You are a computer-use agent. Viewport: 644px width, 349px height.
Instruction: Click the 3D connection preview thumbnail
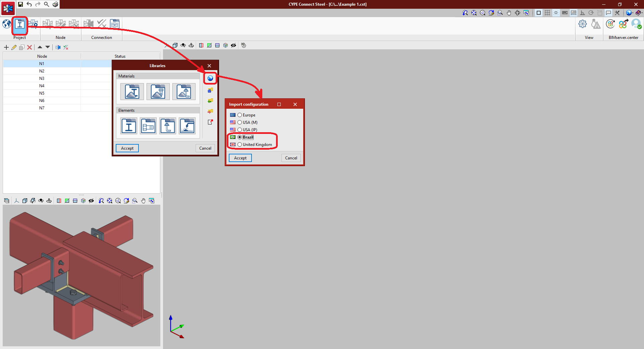82,276
